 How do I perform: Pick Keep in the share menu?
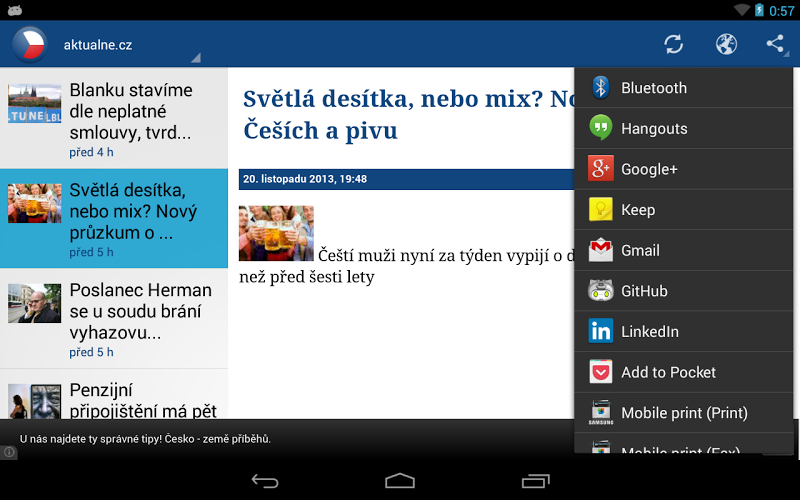(683, 209)
